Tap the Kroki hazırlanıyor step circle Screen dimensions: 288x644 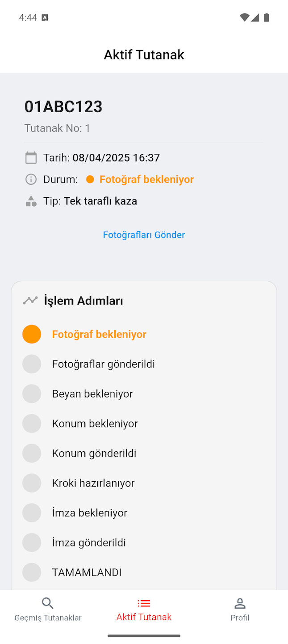32,483
